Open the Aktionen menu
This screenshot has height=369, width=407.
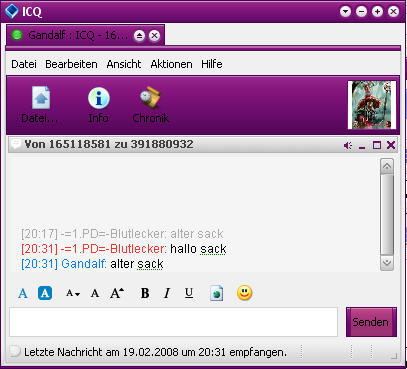171,64
